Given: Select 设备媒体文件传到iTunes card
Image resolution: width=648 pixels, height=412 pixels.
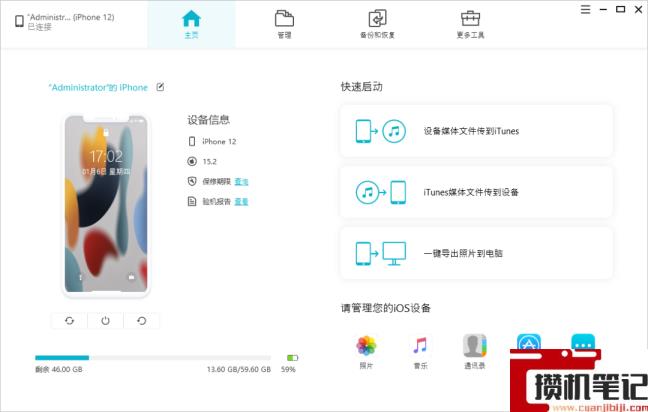Looking at the screenshot, I should point(476,131).
